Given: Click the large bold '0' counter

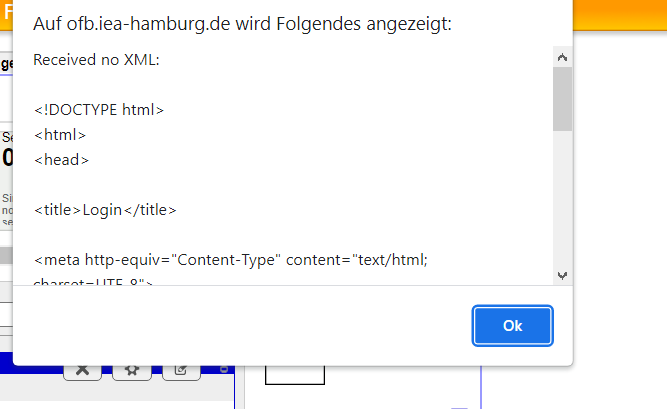Looking at the screenshot, I should pos(7,157).
